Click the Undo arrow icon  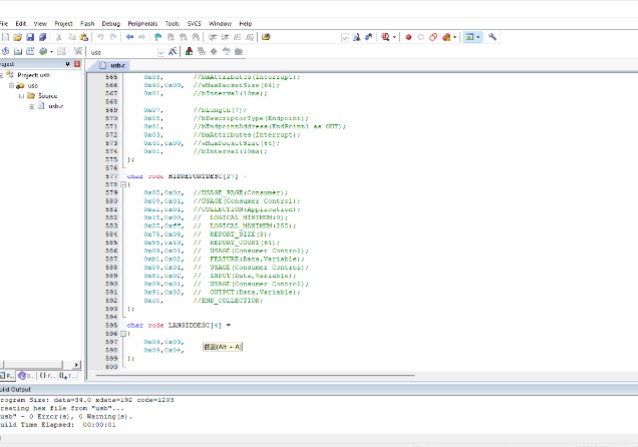click(x=100, y=37)
